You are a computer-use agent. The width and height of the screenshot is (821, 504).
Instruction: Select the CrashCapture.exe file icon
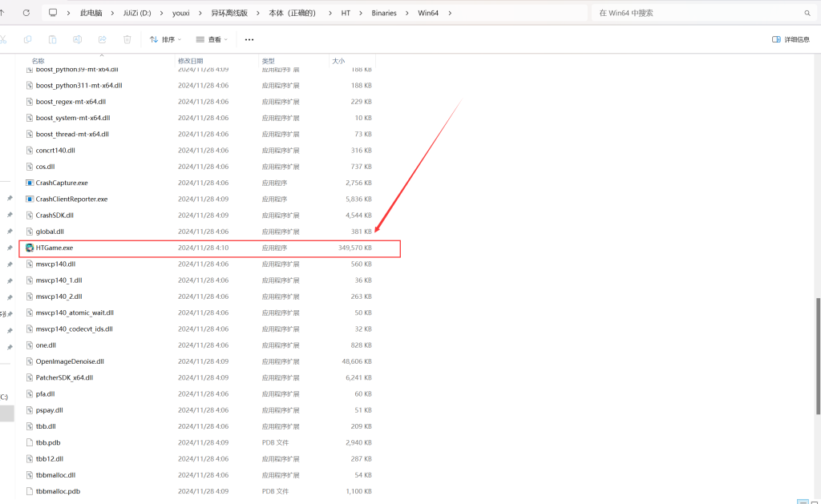(x=30, y=183)
